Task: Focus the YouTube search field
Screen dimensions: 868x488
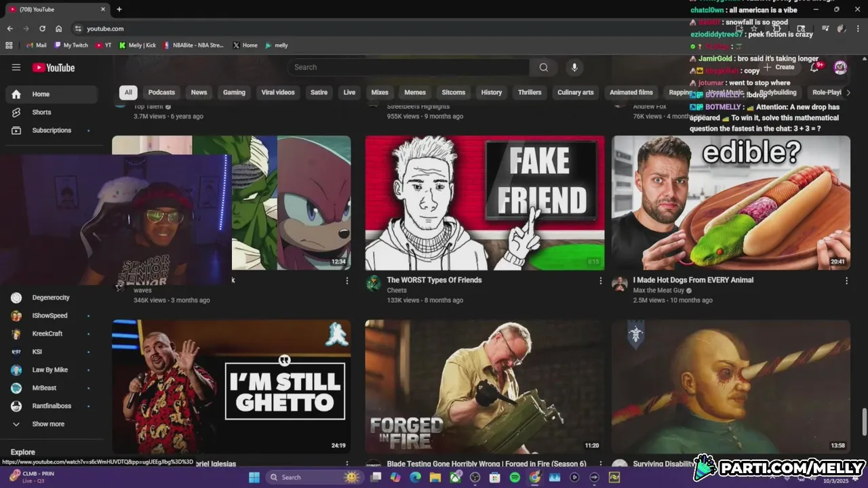Action: click(409, 67)
